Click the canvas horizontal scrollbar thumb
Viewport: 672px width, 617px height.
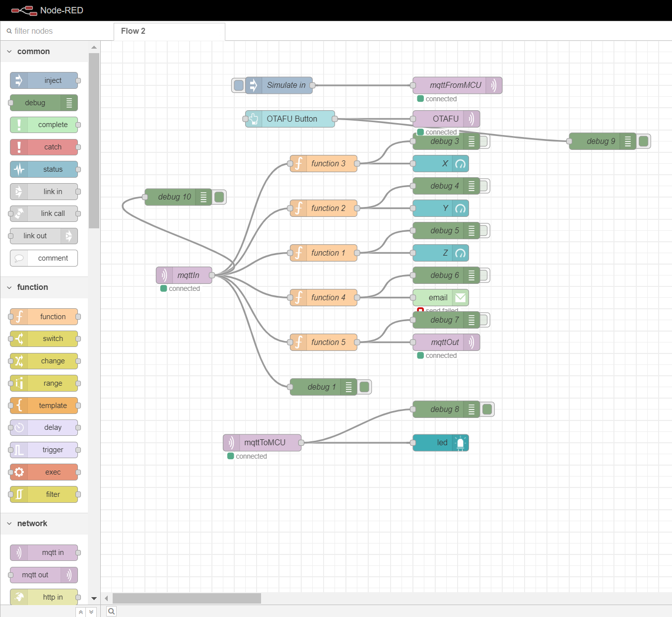(187, 598)
